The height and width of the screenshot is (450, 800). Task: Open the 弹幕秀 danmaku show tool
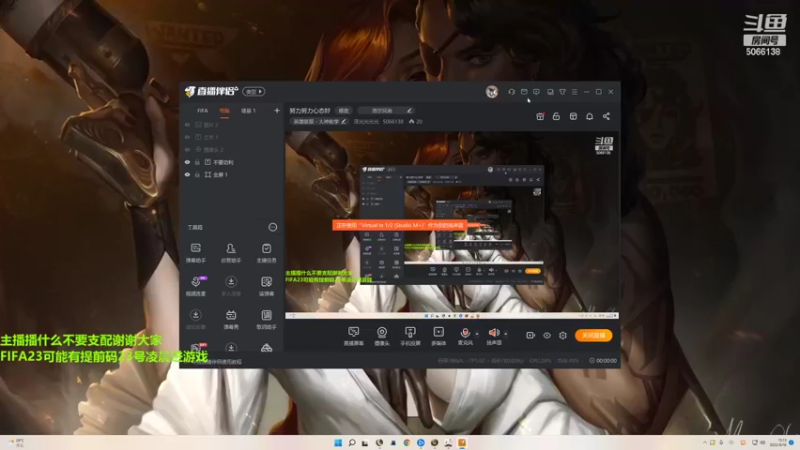pos(231,320)
